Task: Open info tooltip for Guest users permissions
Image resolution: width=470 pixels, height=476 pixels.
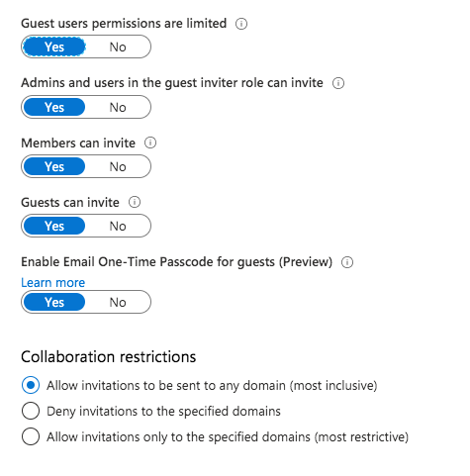Action: (x=241, y=24)
